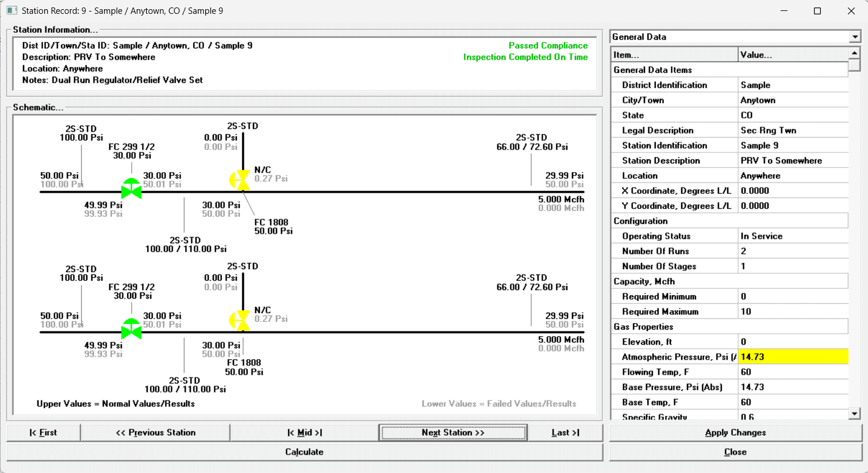Click Apply Changes
The image size is (868, 473).
point(736,433)
